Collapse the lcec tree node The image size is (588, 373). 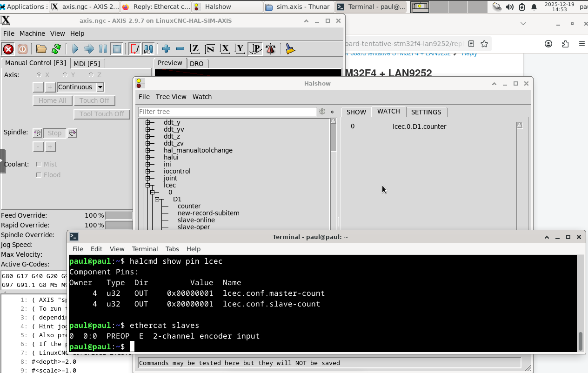point(148,185)
